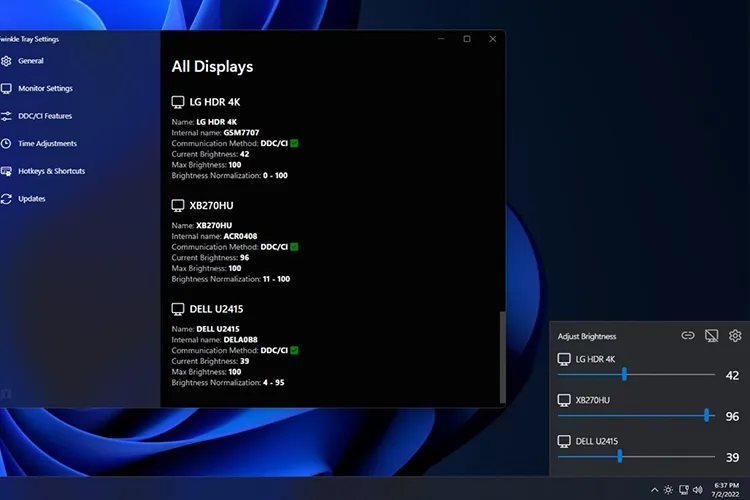Image resolution: width=750 pixels, height=500 pixels.
Task: Toggle the link levels chain icon
Action: coord(688,336)
